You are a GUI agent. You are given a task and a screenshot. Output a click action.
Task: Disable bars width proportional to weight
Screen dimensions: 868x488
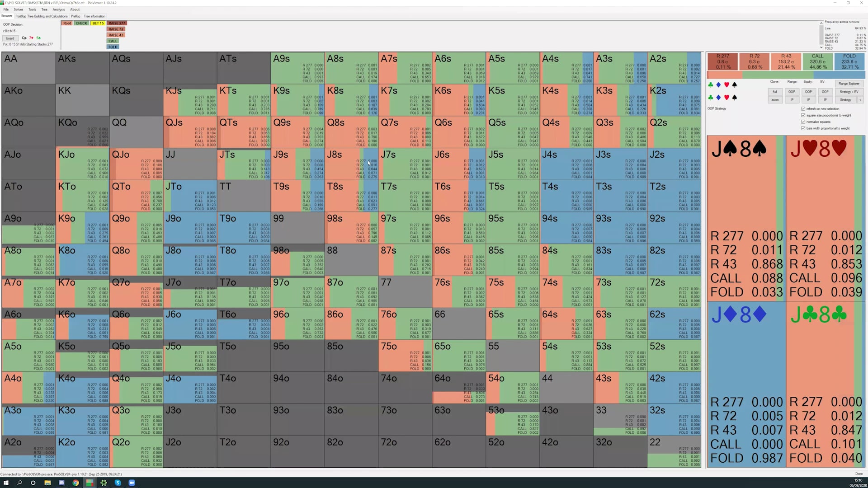[803, 128]
